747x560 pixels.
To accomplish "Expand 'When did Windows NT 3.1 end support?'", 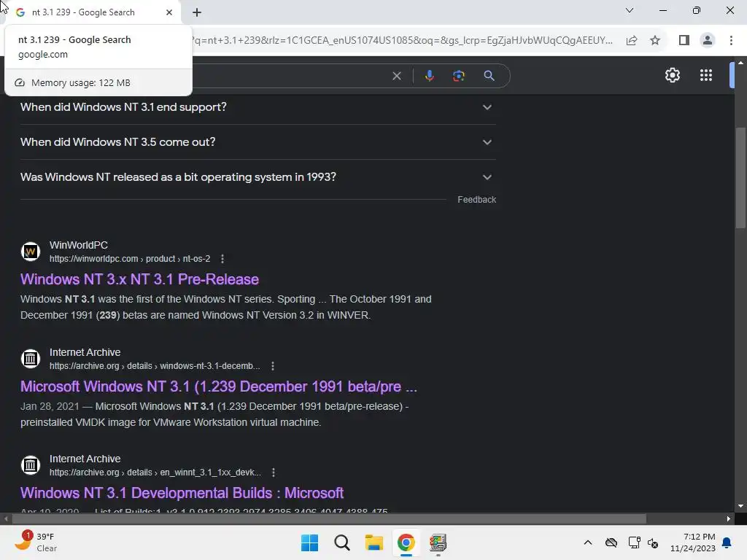I will pos(258,107).
